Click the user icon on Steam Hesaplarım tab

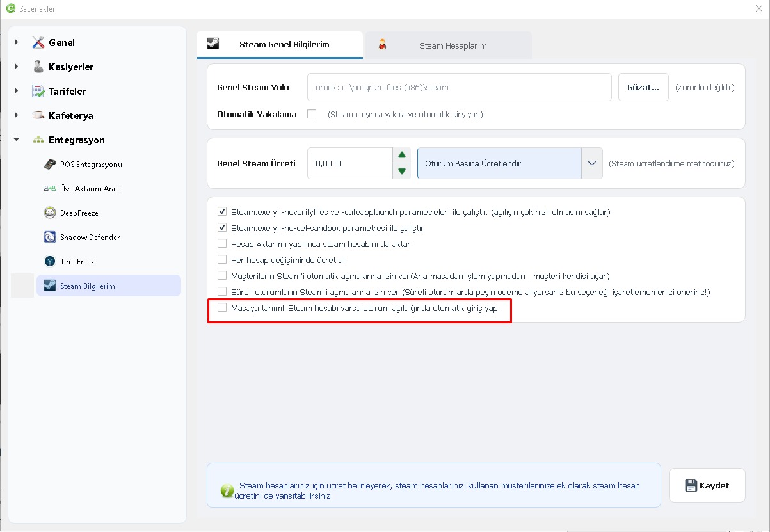(383, 45)
